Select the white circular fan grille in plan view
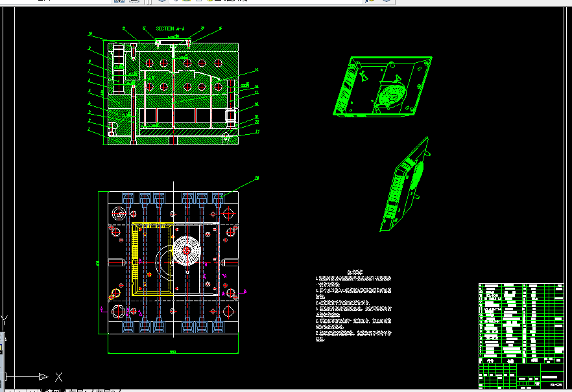This screenshot has height=392, width=572. [x=186, y=251]
